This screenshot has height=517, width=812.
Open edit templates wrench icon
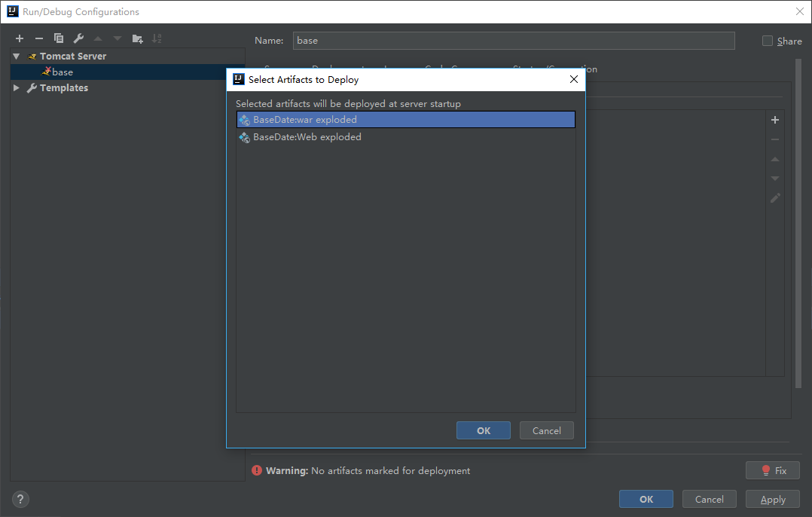78,38
